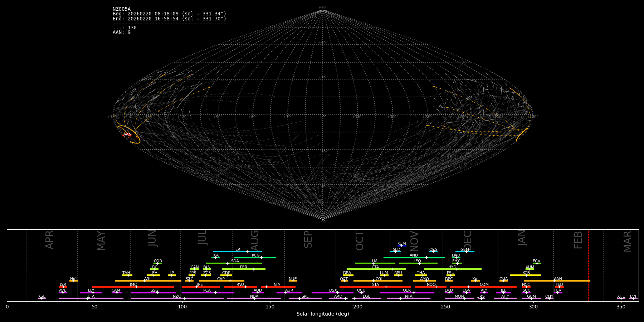Select the GDR shower label
This screenshot has height=322, width=644.
pyautogui.click(x=226, y=273)
